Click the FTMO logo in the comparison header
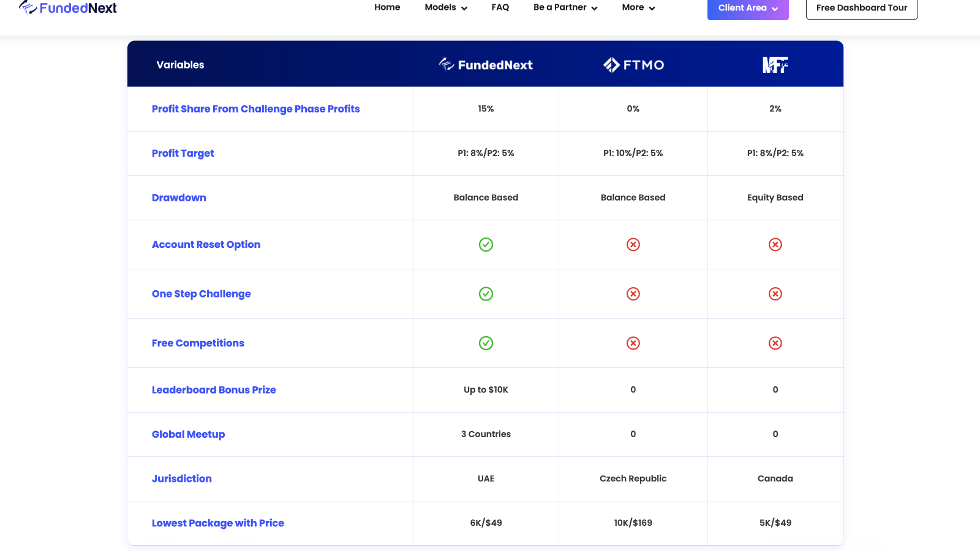 point(633,64)
